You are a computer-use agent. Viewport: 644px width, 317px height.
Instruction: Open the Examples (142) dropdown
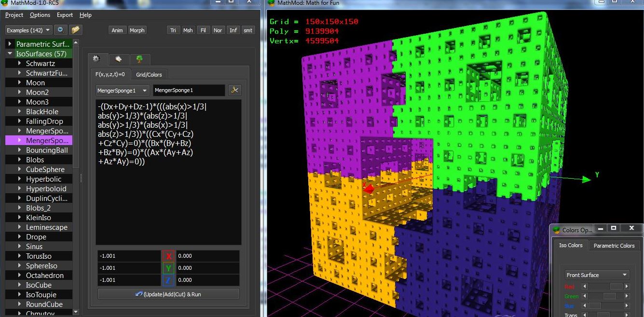tap(28, 30)
